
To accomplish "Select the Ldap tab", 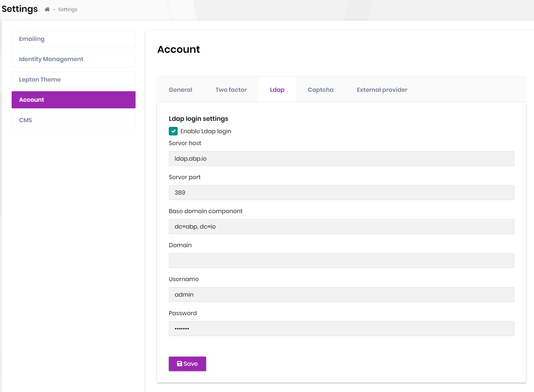I will (277, 90).
